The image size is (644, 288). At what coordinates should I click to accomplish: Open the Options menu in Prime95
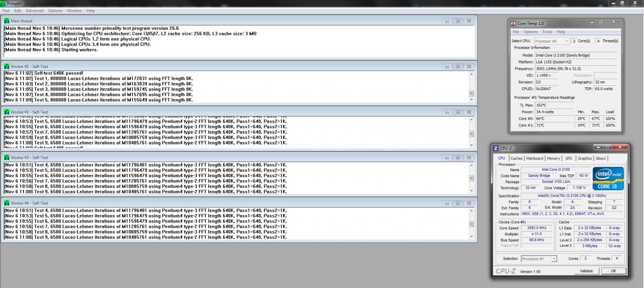pyautogui.click(x=55, y=11)
